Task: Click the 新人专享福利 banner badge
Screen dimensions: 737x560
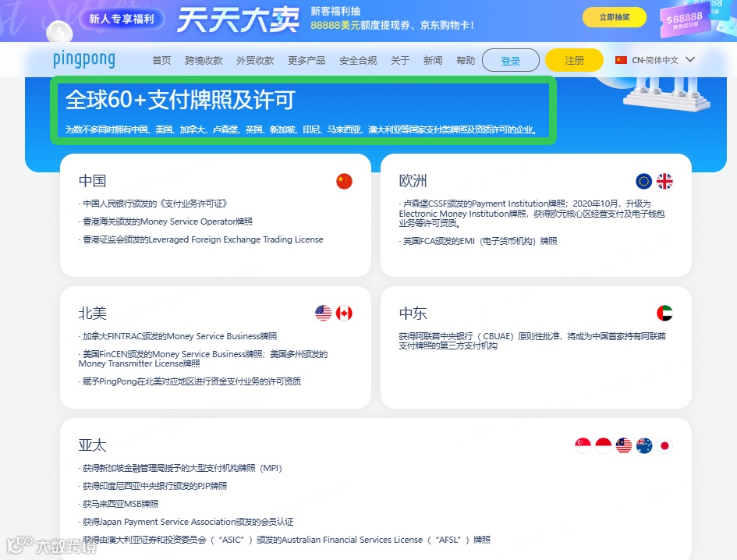Action: point(122,19)
